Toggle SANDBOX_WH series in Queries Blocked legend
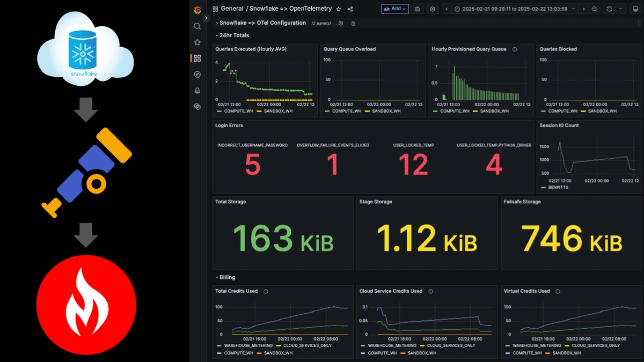This screenshot has width=644, height=362. coord(602,111)
